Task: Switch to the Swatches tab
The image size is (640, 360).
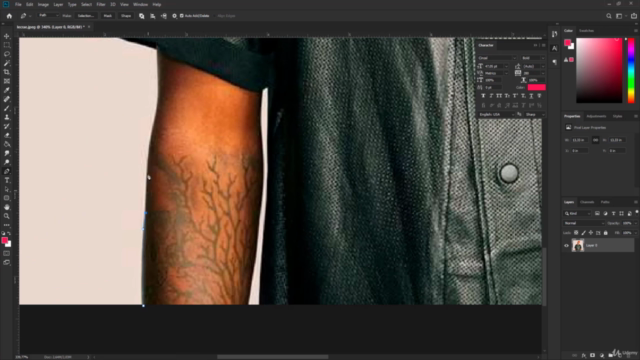Action: 587,31
